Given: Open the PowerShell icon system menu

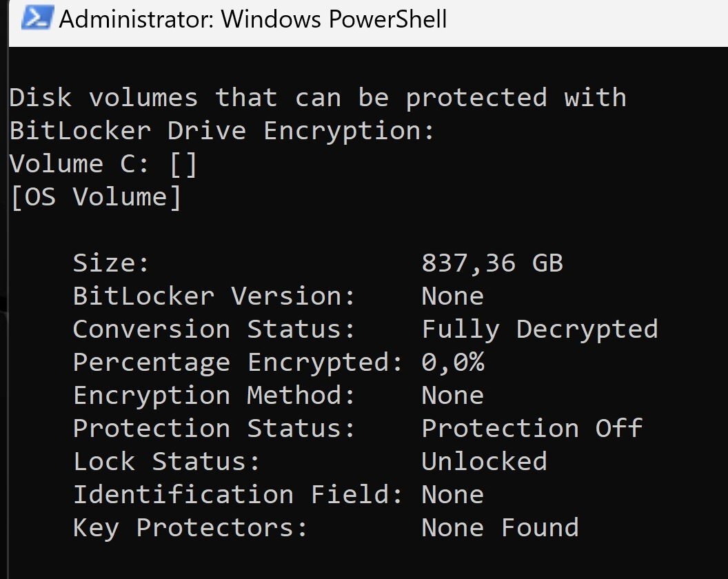Looking at the screenshot, I should [38, 18].
